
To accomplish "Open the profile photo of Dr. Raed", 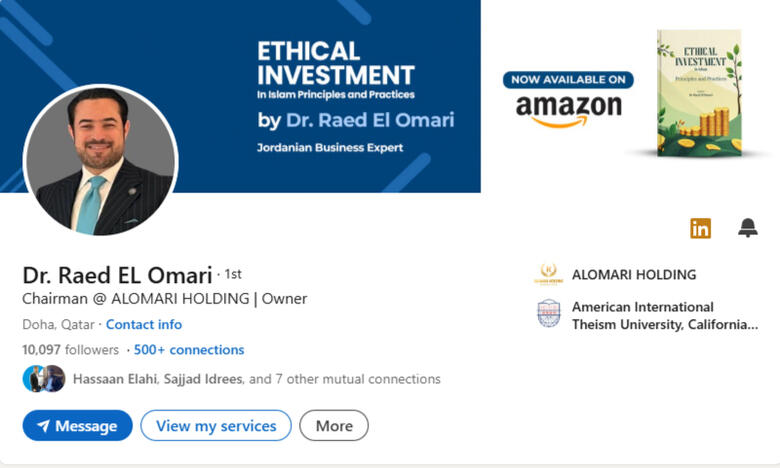I will coord(100,160).
